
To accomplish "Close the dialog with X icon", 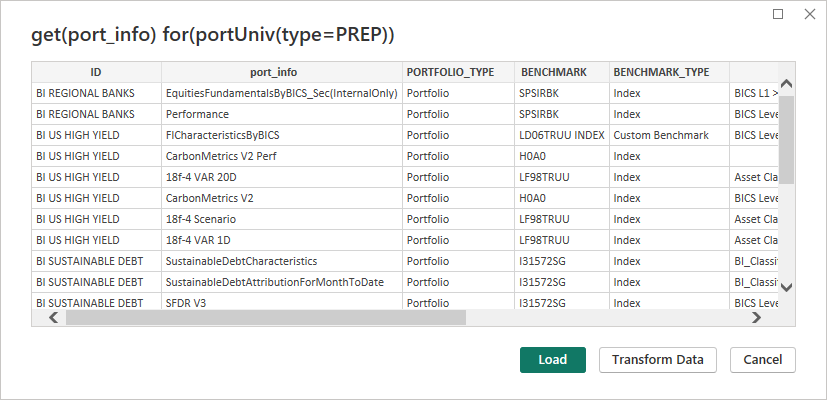I will (x=810, y=14).
